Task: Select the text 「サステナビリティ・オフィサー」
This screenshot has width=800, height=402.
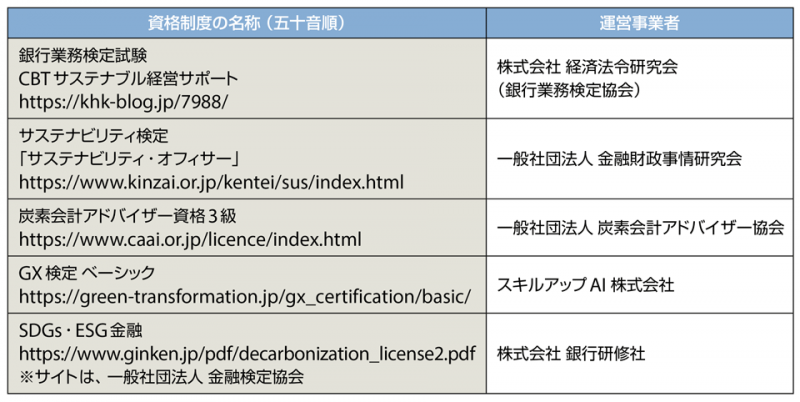Action: point(130,159)
